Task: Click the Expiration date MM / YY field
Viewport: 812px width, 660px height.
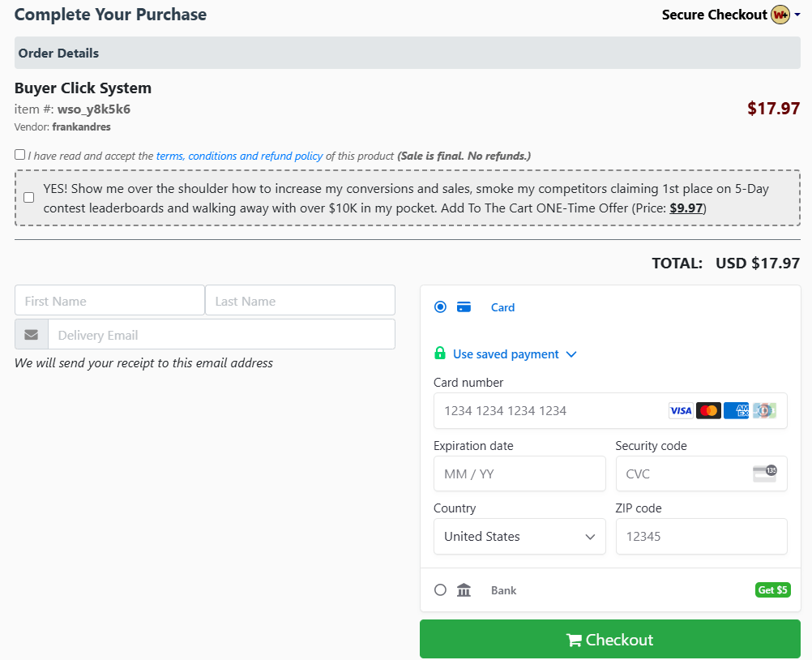Action: click(519, 474)
